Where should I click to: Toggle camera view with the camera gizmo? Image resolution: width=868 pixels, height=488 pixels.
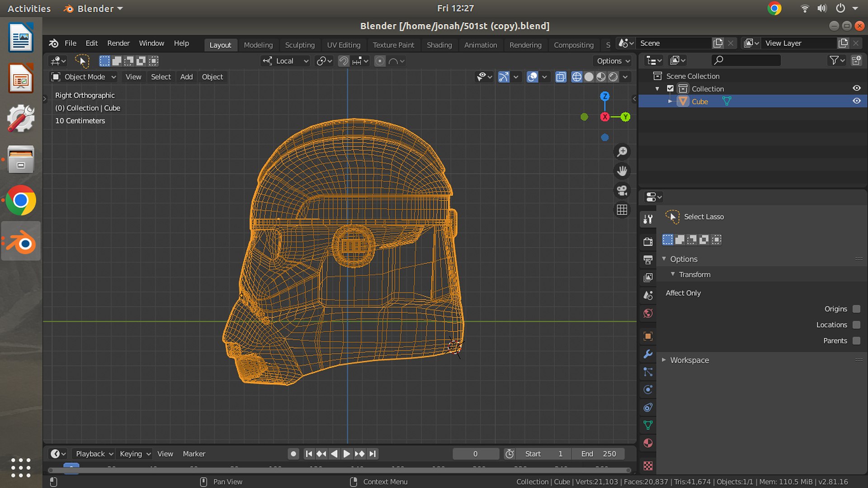coord(622,190)
